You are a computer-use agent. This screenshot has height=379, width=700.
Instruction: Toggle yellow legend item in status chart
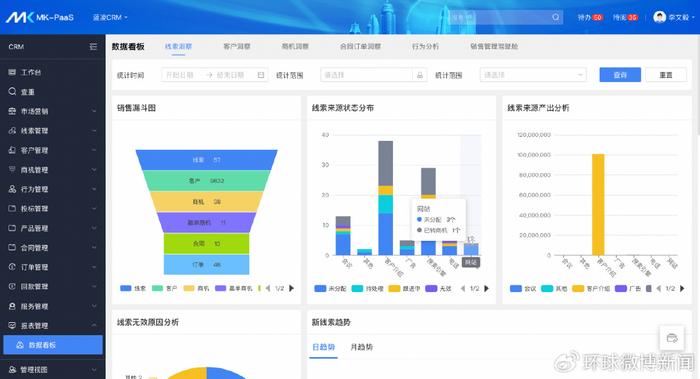click(x=404, y=289)
